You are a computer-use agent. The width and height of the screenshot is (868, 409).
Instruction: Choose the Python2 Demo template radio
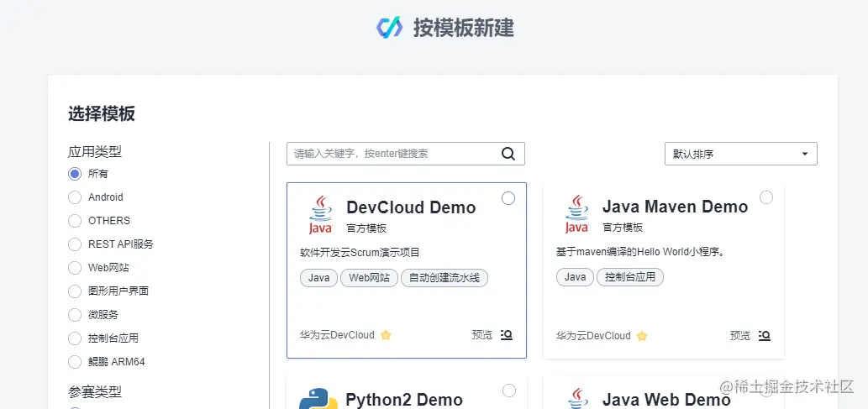point(509,391)
